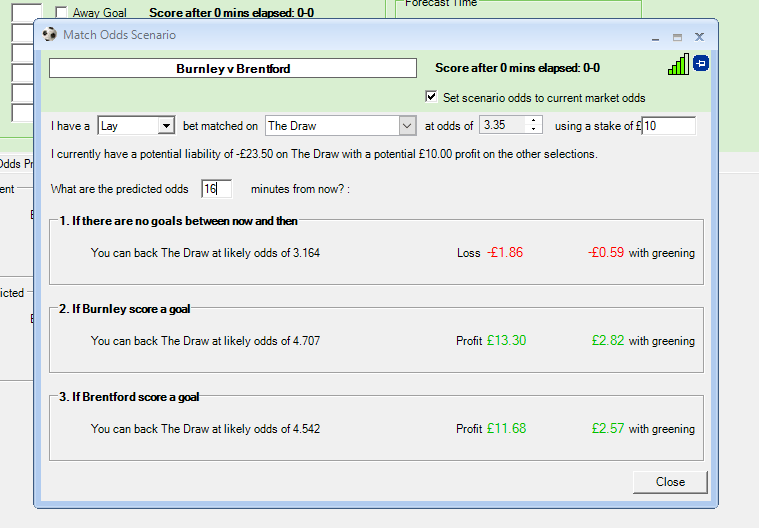The height and width of the screenshot is (528, 759).
Task: Click the Burnley v Brentford match name box
Action: click(x=233, y=69)
